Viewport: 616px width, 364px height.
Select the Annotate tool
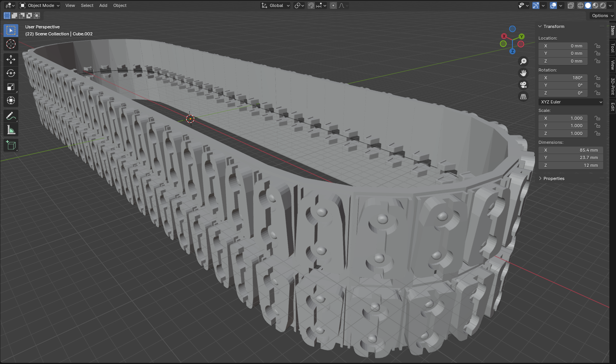pos(11,116)
